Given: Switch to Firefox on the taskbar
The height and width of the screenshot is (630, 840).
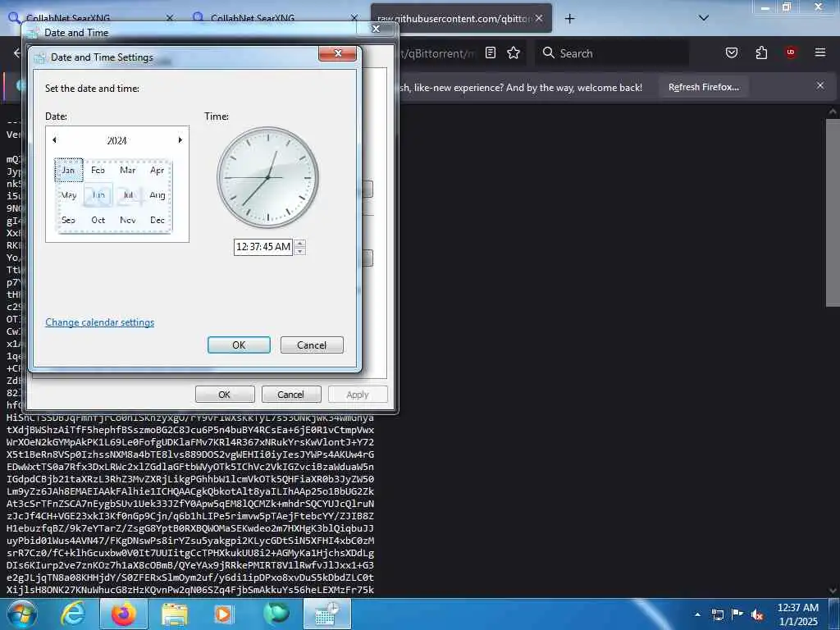Looking at the screenshot, I should (123, 614).
